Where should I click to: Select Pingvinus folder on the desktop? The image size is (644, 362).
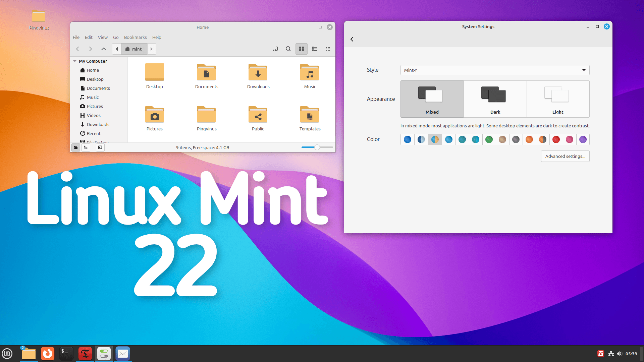click(x=39, y=20)
